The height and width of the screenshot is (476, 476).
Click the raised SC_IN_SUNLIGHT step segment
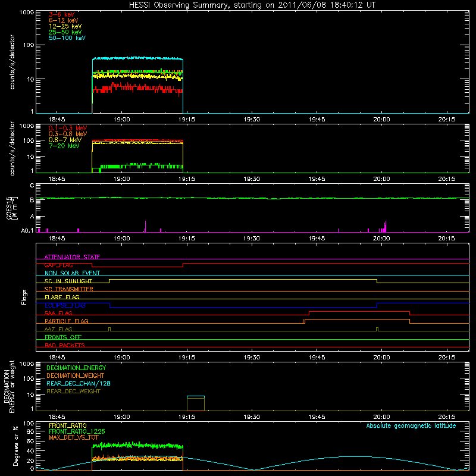(243, 279)
